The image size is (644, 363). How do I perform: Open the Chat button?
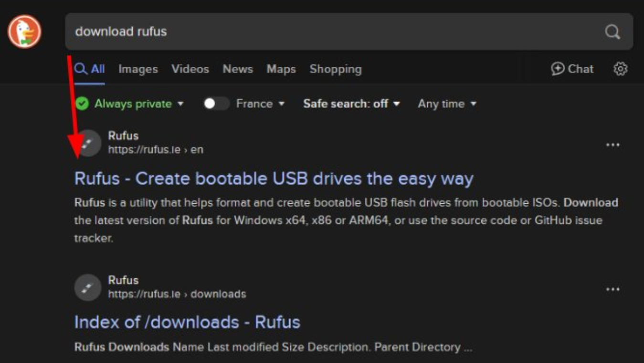[x=572, y=69]
